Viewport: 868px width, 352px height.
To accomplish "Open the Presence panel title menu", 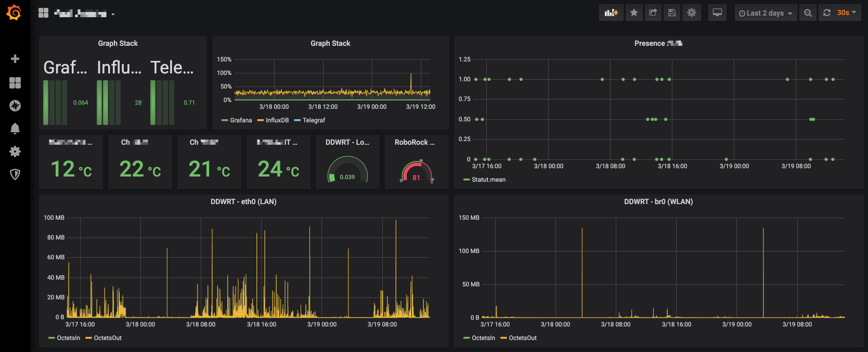I will 658,43.
